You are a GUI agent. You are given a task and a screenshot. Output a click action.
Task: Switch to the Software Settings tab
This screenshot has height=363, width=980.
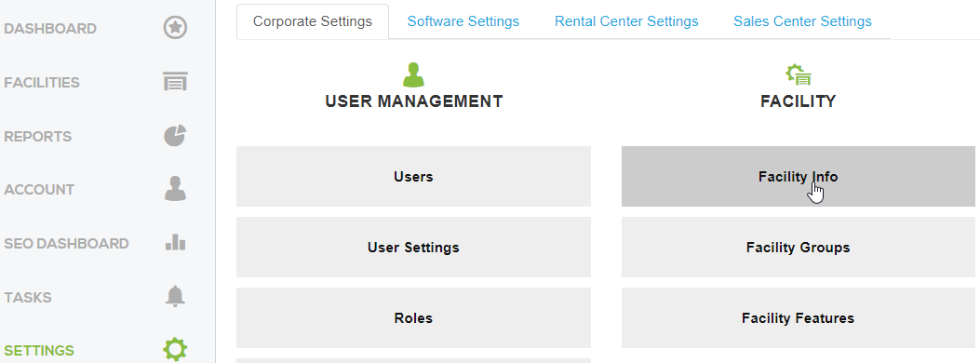[x=463, y=21]
